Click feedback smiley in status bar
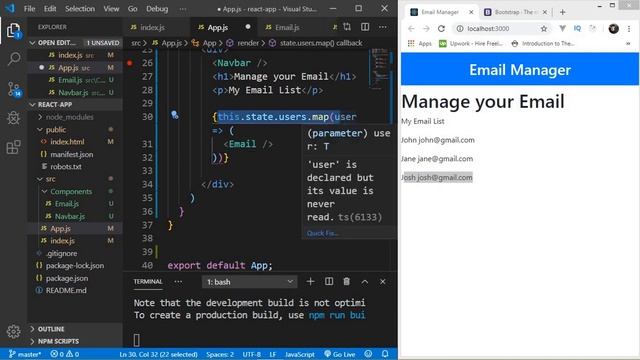Screen dimensions: 640x360 [x=368, y=354]
